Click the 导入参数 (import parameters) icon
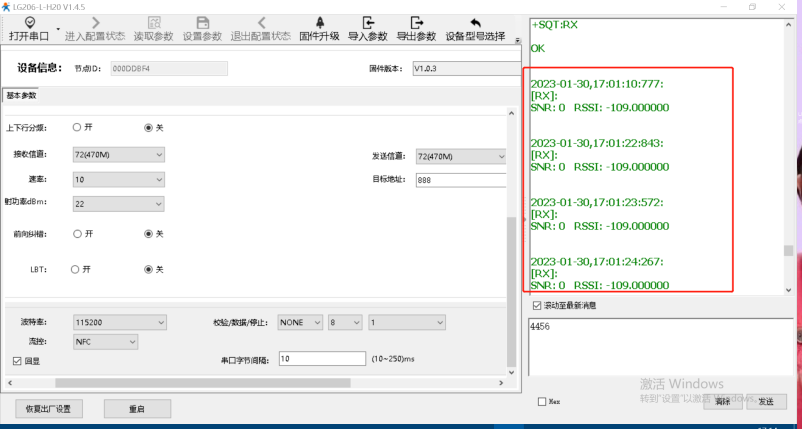The width and height of the screenshot is (802, 429). (x=368, y=22)
